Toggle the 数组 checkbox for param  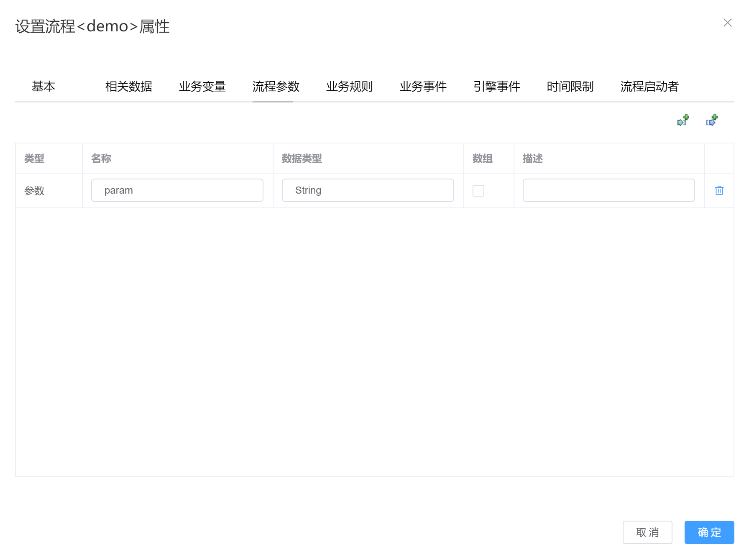click(478, 191)
